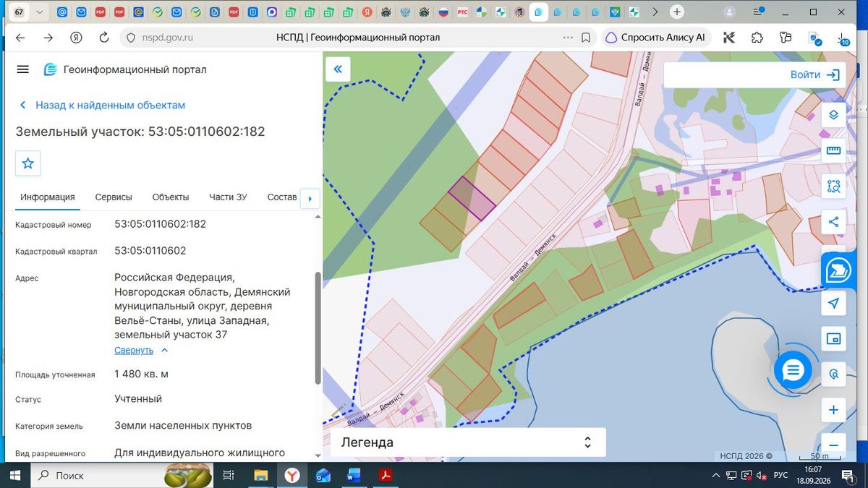
Task: Zoom out of the map
Action: point(833,445)
